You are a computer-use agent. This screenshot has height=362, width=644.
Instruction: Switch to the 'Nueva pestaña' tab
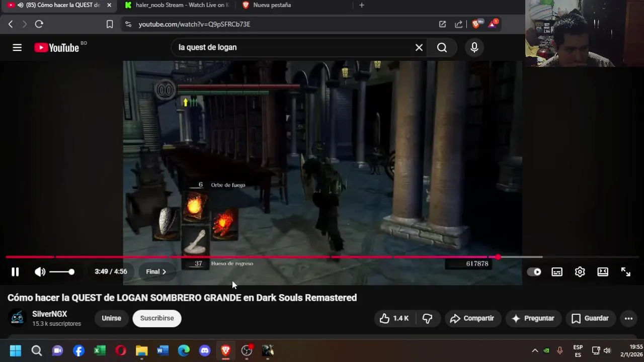point(272,5)
